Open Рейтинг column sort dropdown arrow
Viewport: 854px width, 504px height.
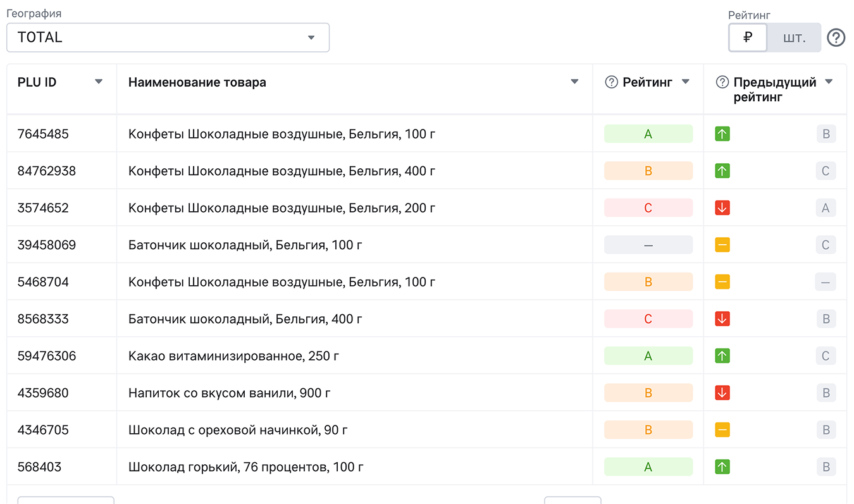(685, 82)
